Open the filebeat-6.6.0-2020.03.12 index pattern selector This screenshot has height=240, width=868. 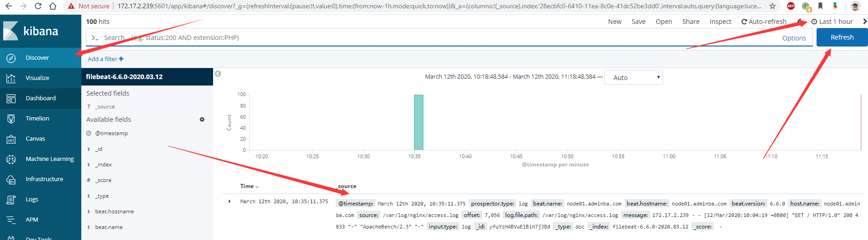pyautogui.click(x=147, y=77)
